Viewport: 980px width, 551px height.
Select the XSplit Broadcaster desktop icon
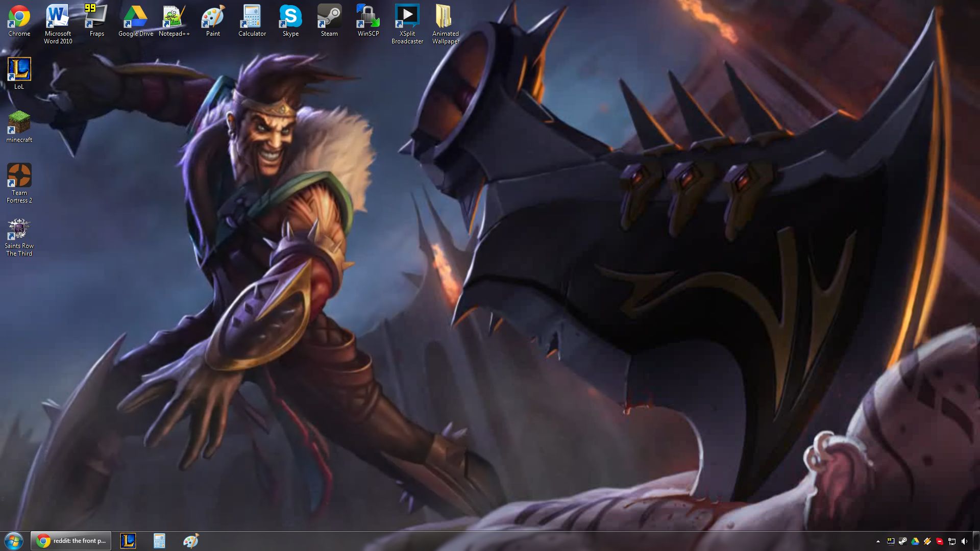coord(407,24)
